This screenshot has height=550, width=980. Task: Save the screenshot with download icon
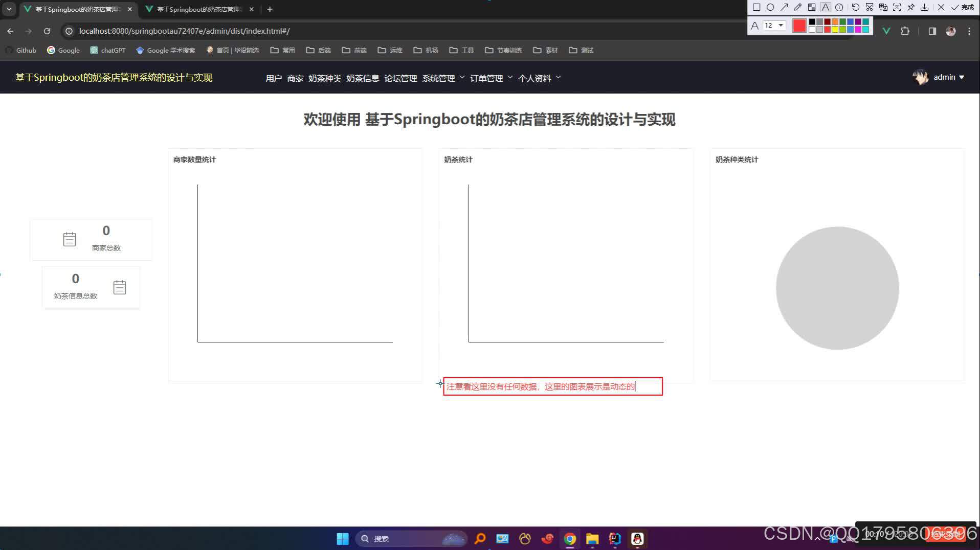pos(925,7)
